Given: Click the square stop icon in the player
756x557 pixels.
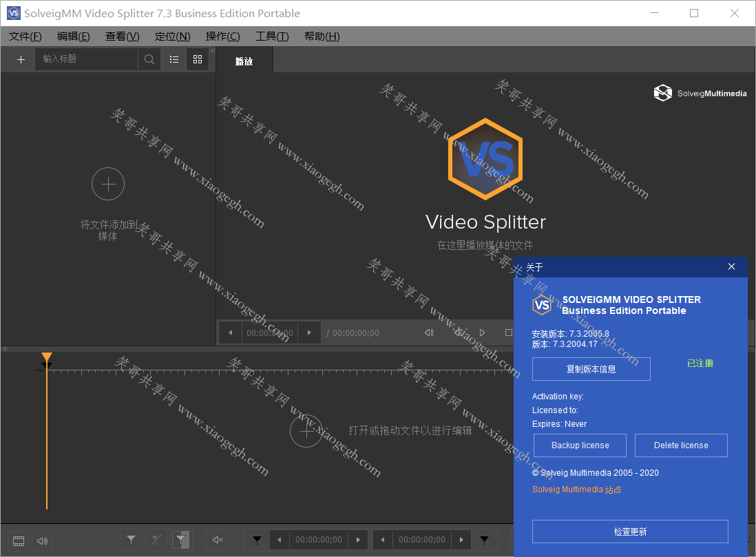Looking at the screenshot, I should point(509,333).
